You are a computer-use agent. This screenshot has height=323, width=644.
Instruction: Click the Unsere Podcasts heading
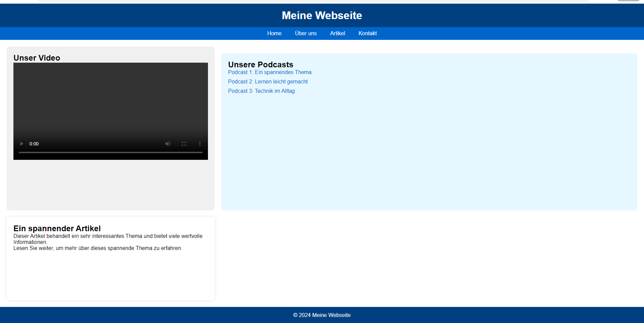[x=261, y=65]
